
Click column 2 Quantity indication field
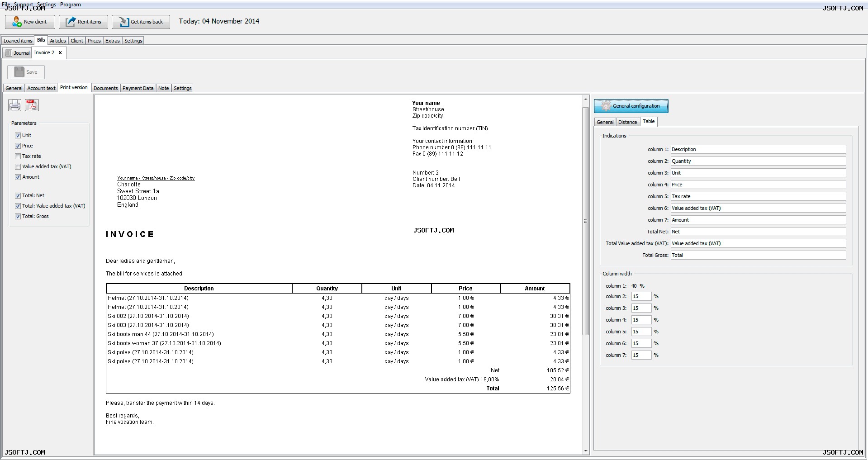(758, 161)
